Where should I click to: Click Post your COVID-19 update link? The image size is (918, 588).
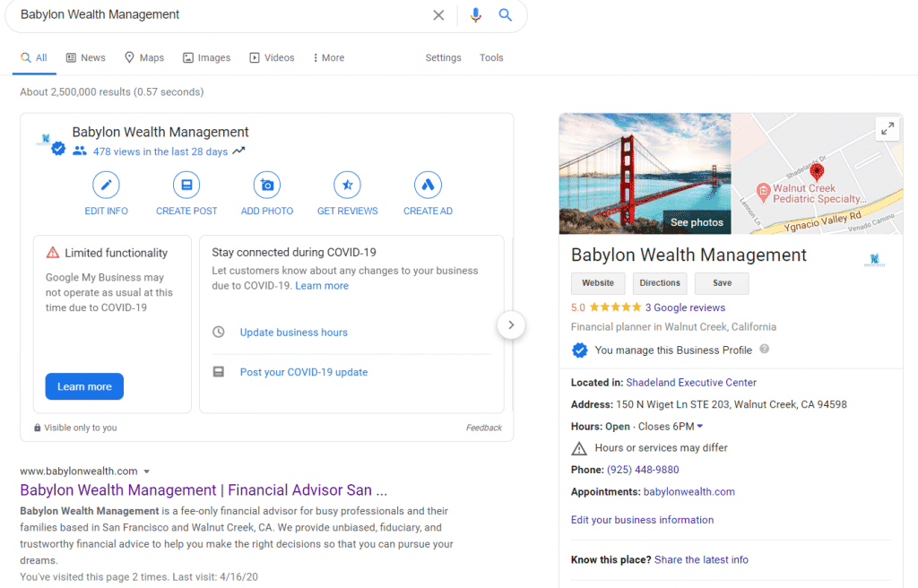point(304,372)
